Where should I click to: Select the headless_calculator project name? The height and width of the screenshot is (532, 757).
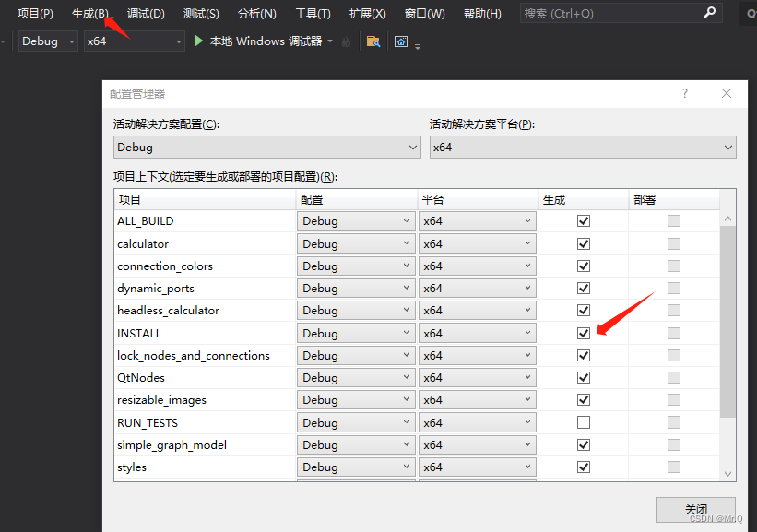click(168, 311)
